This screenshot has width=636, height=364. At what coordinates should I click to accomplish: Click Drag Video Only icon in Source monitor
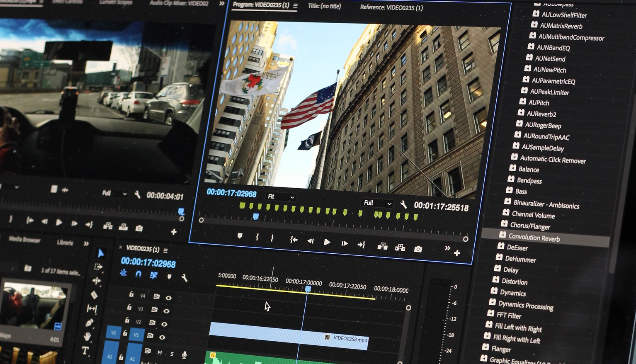53,189
